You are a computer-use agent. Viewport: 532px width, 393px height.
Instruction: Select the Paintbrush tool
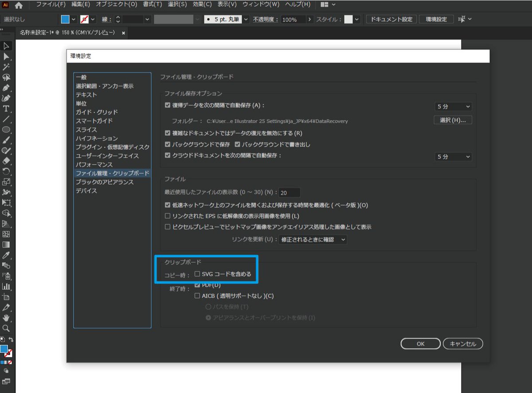pyautogui.click(x=6, y=140)
